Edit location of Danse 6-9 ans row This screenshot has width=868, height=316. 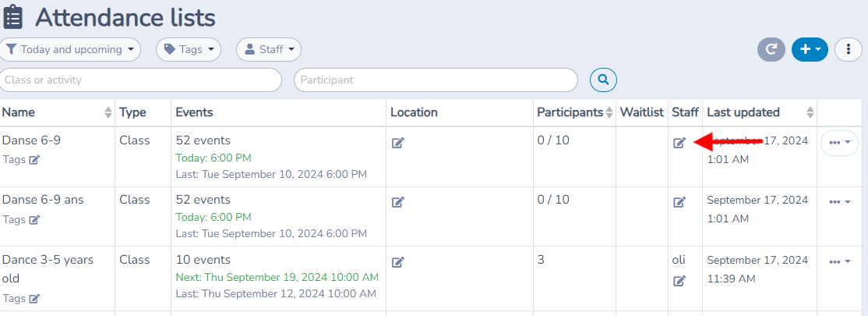tap(397, 202)
